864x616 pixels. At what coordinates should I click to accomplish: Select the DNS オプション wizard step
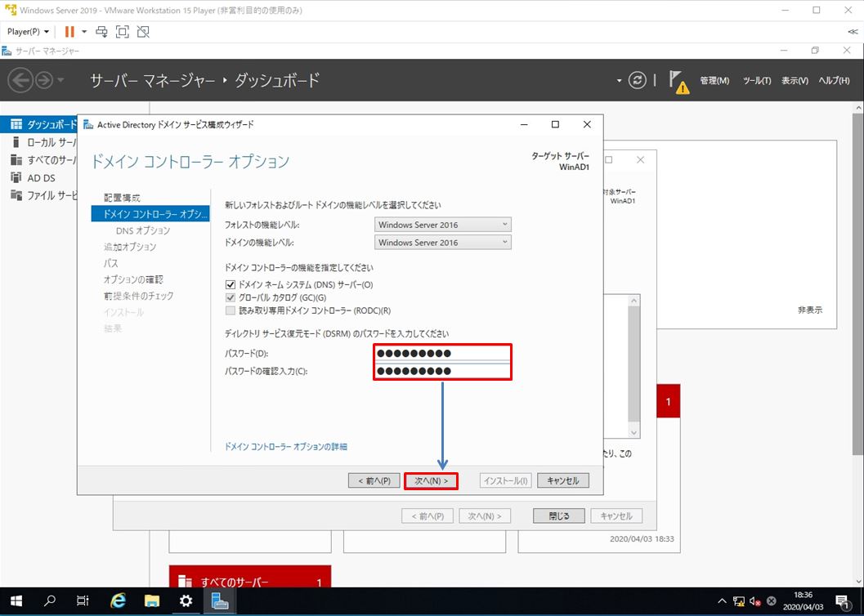[143, 230]
